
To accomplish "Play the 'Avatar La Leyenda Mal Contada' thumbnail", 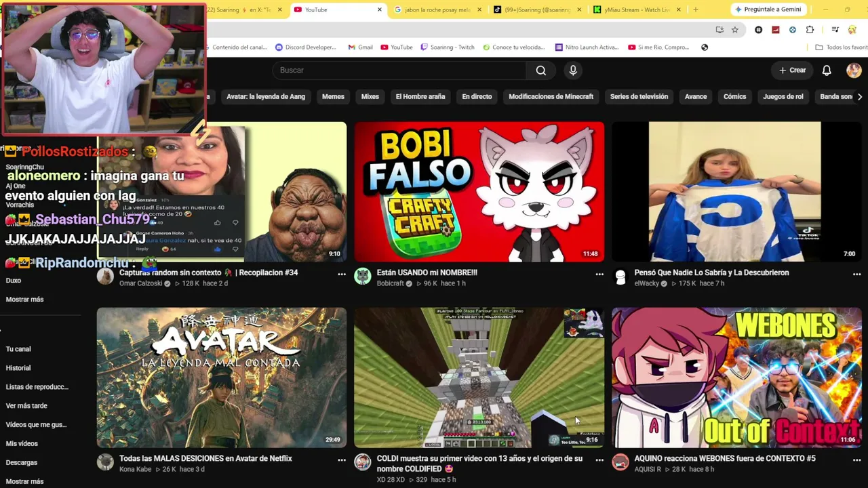I will [222, 378].
